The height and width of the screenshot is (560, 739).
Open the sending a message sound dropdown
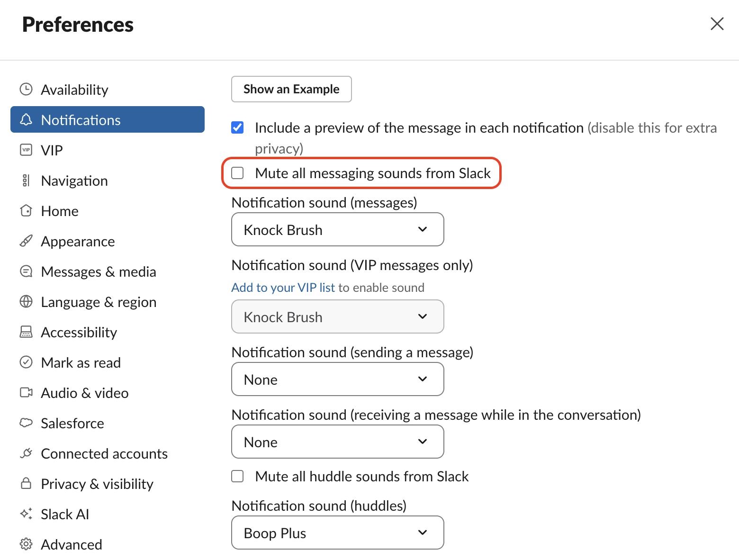338,379
